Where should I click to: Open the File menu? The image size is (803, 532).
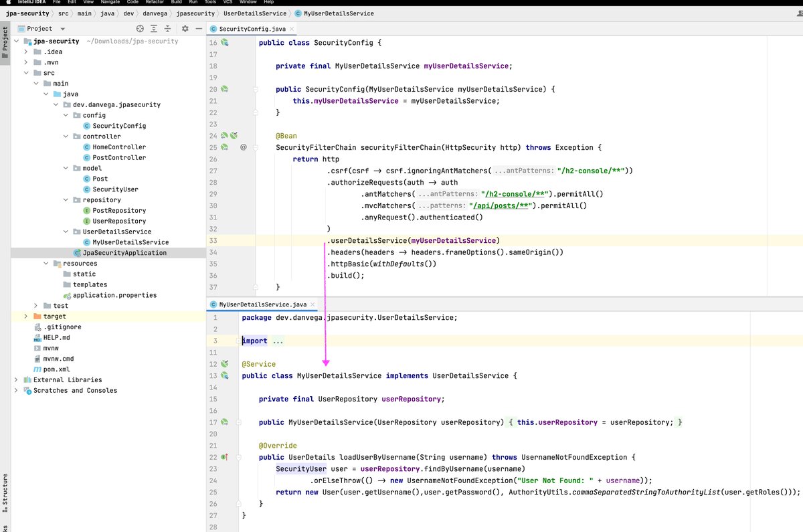(x=56, y=3)
